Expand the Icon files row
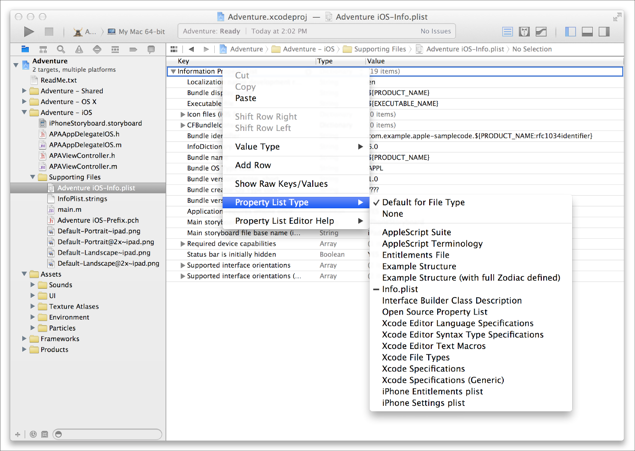 [183, 115]
